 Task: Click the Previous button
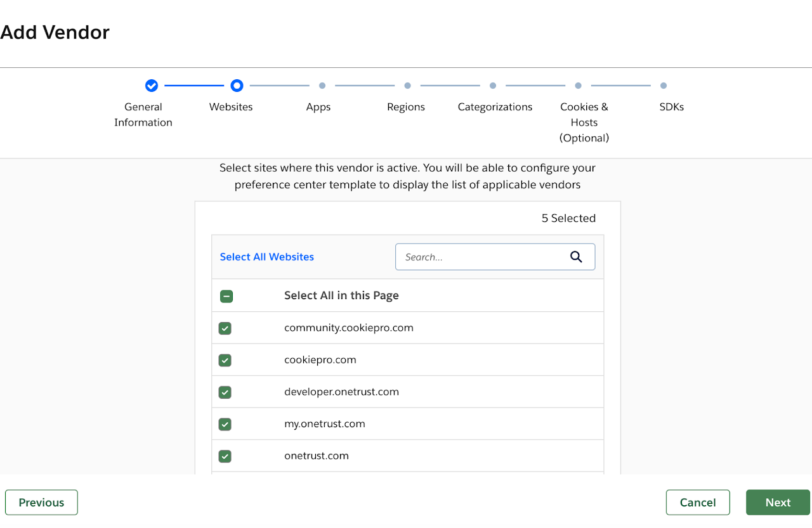[x=41, y=503]
